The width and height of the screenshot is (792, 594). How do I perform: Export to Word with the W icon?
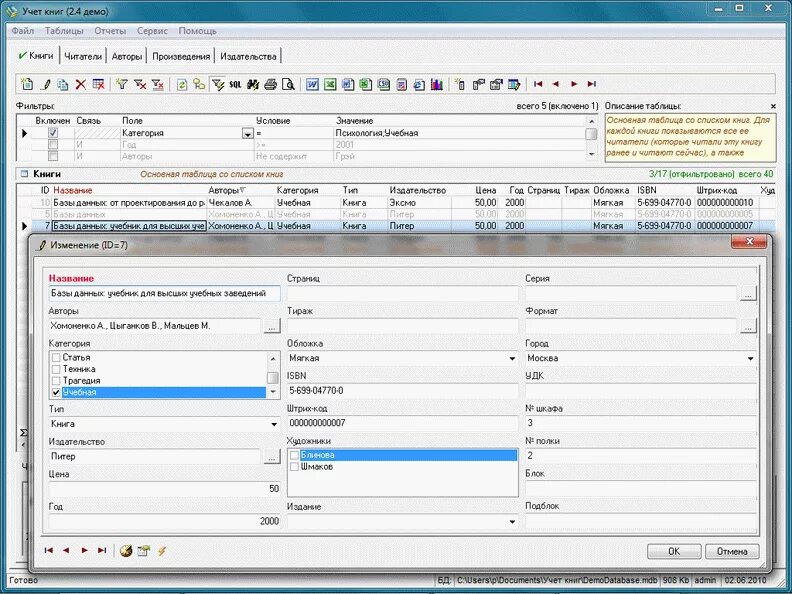[312, 84]
